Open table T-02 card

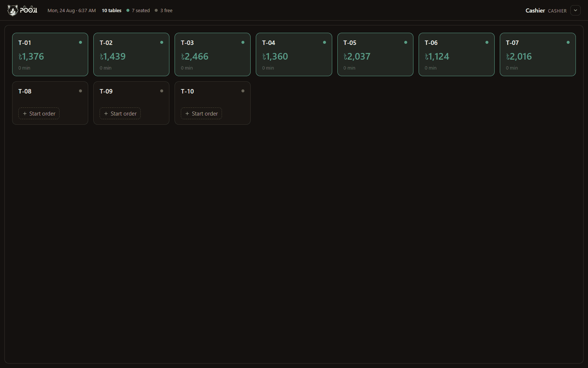(131, 54)
